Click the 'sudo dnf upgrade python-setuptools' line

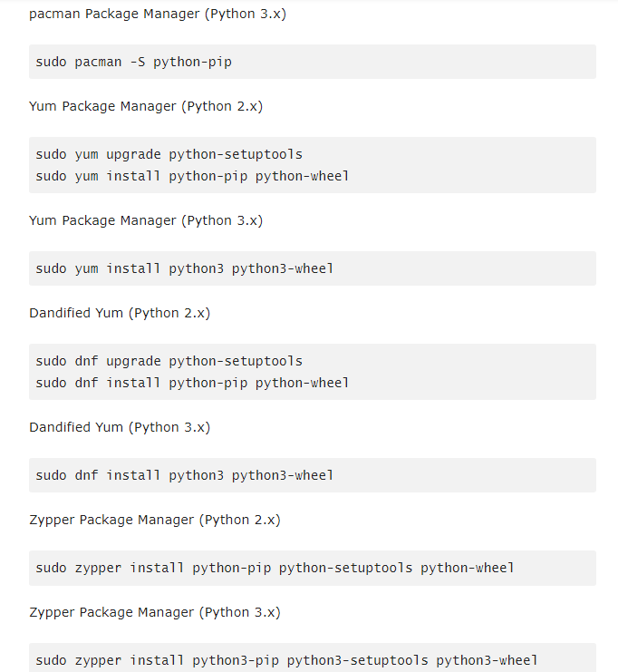169,361
